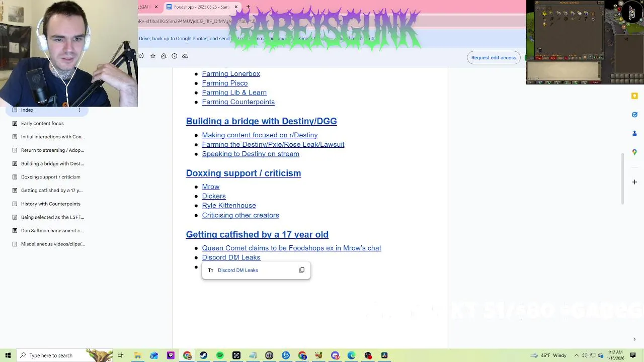Click the plus get add-ons icon

point(634,182)
